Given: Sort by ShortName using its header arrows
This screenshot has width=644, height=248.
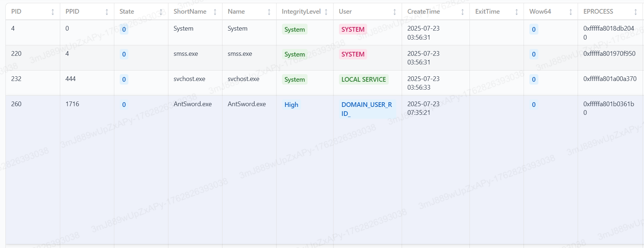Looking at the screenshot, I should pos(215,12).
